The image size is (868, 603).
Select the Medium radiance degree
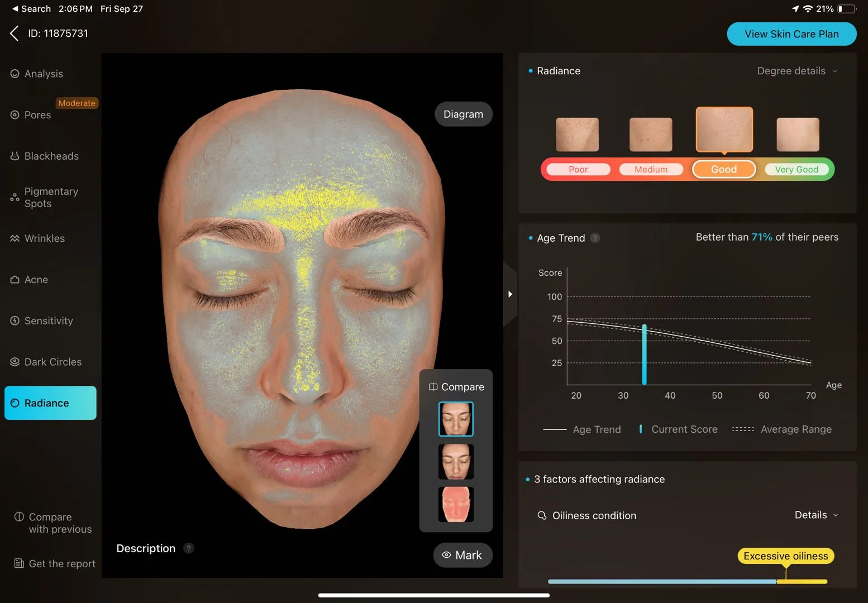click(x=651, y=169)
